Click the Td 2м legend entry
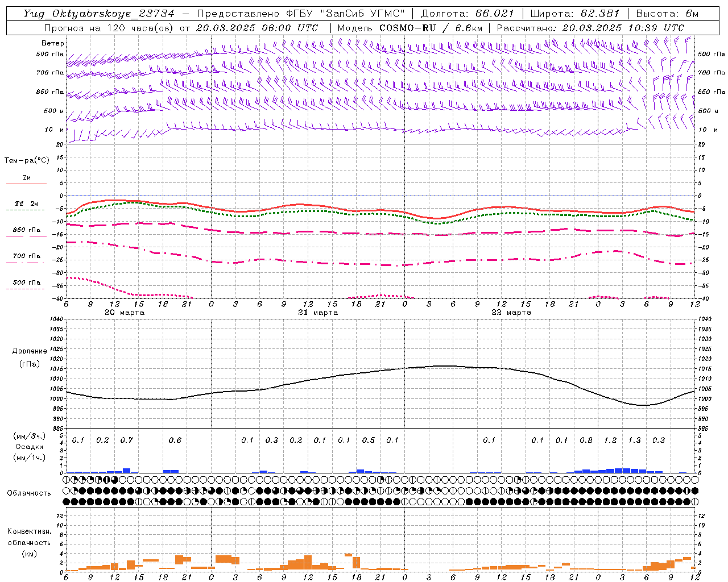Image resolution: width=728 pixels, height=582 pixels. tap(27, 203)
